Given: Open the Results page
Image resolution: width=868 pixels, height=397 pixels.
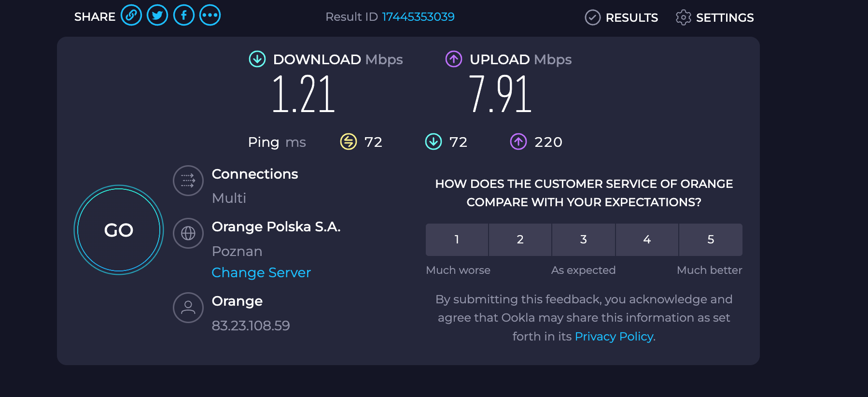Looking at the screenshot, I should tap(621, 18).
